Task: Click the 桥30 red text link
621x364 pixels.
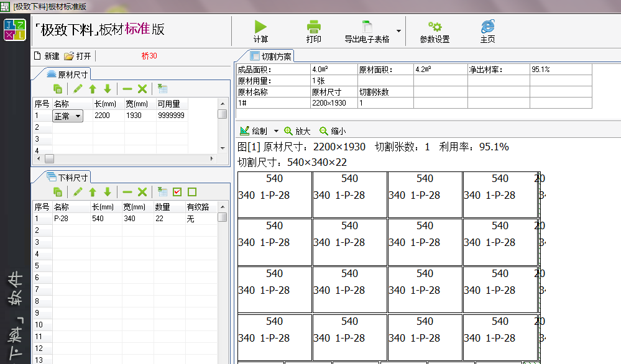Action: [149, 56]
